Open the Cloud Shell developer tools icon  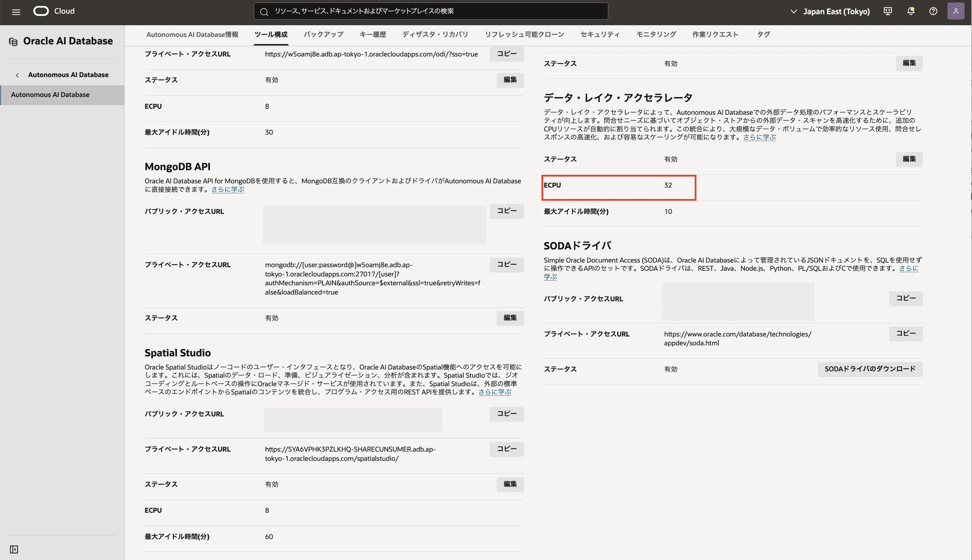(x=888, y=11)
